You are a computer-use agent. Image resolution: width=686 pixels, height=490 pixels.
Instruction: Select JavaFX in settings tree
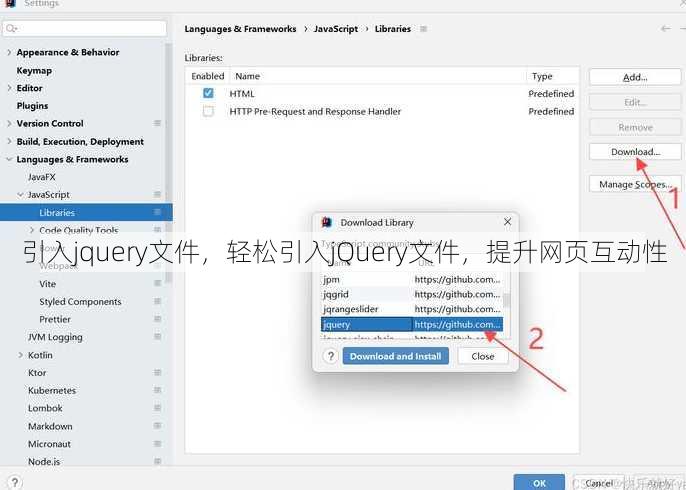(x=42, y=177)
